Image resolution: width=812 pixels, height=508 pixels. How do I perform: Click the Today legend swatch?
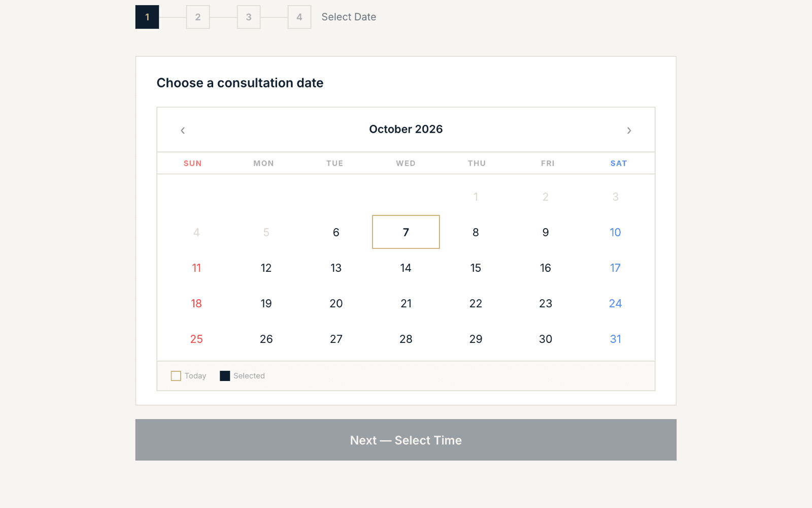click(x=176, y=376)
